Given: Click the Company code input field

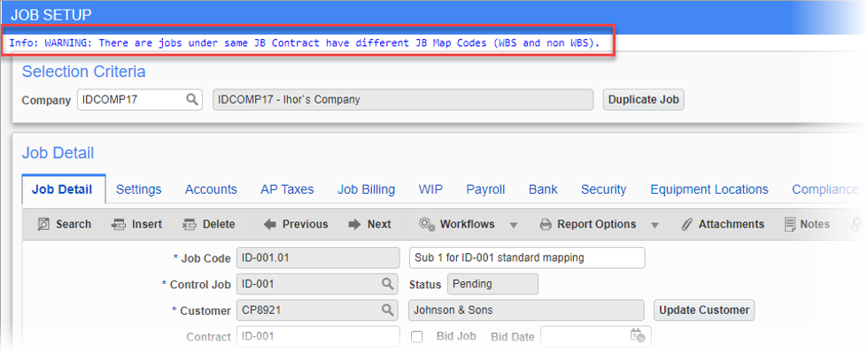Looking at the screenshot, I should pyautogui.click(x=140, y=100).
